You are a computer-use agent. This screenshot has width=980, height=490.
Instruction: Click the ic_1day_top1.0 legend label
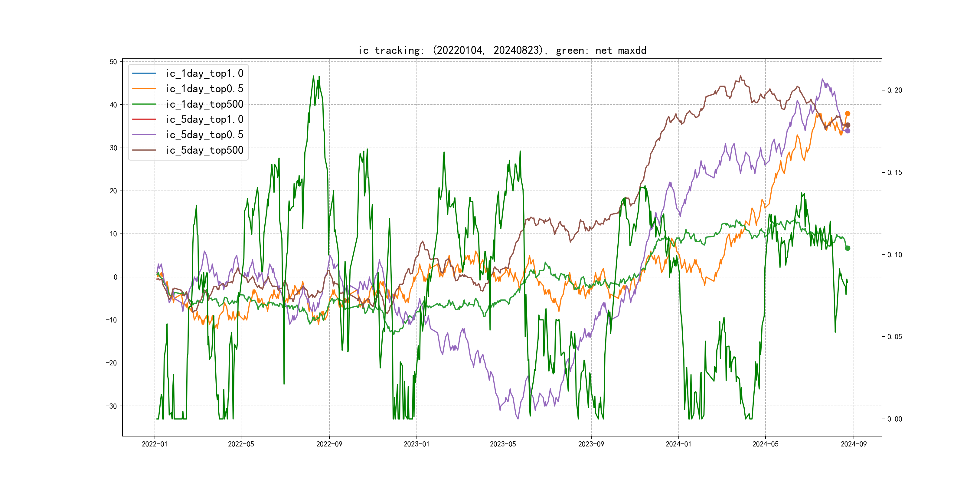pyautogui.click(x=204, y=73)
